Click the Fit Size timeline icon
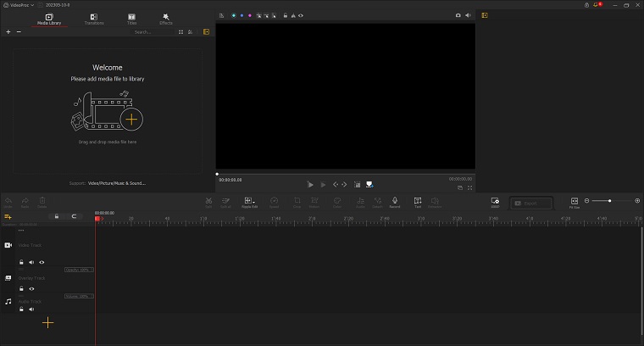Viewport: 644px width, 346px height. [x=574, y=201]
